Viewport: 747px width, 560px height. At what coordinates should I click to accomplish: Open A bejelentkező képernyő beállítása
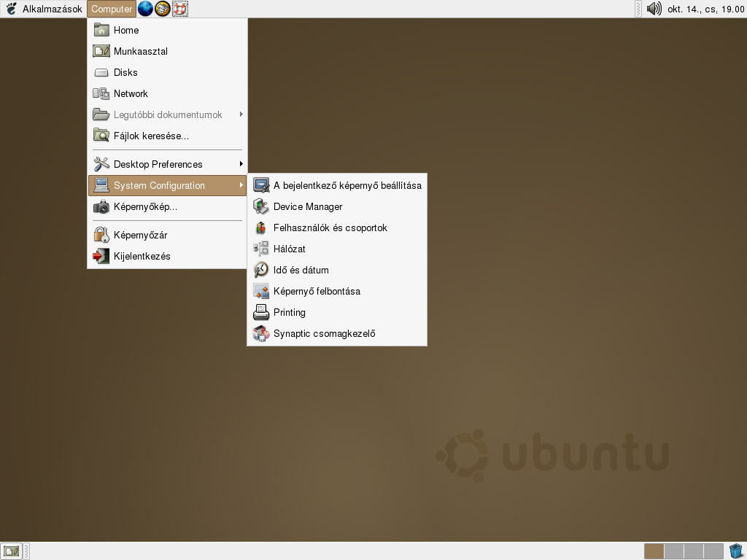[337, 185]
